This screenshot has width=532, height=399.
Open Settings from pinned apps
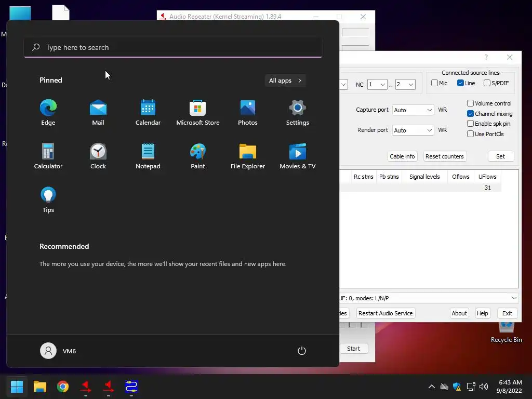point(298,112)
